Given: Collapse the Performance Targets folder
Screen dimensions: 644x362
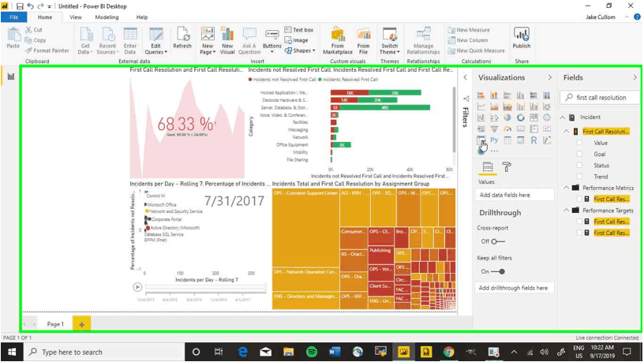Looking at the screenshot, I should (x=566, y=210).
